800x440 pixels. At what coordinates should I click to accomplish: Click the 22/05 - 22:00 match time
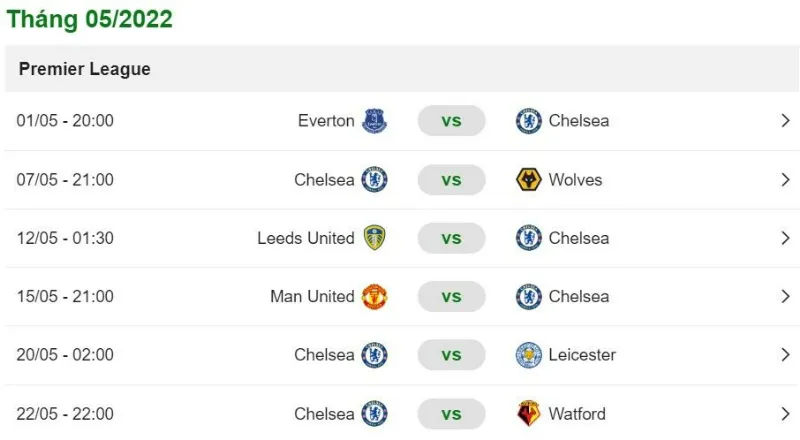65,413
